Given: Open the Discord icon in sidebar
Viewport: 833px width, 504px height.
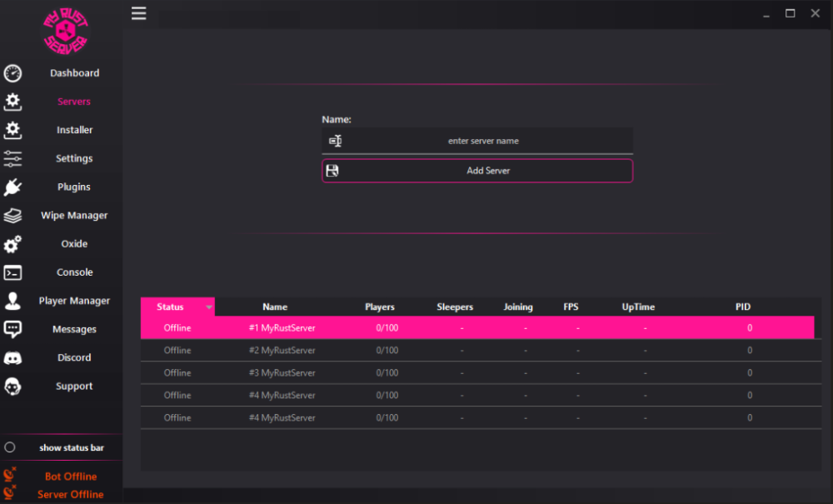Looking at the screenshot, I should [x=12, y=357].
